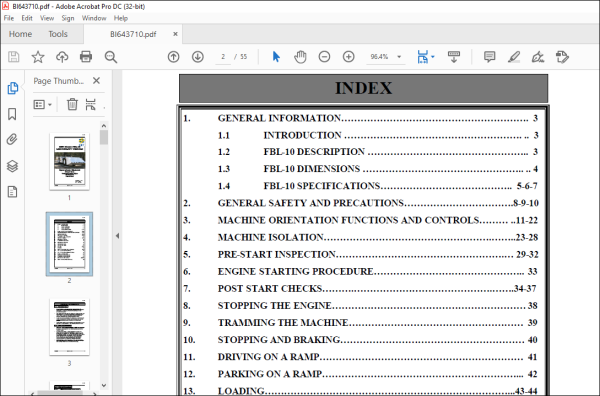Click the Print file icon
The height and width of the screenshot is (396, 600).
[x=86, y=57]
